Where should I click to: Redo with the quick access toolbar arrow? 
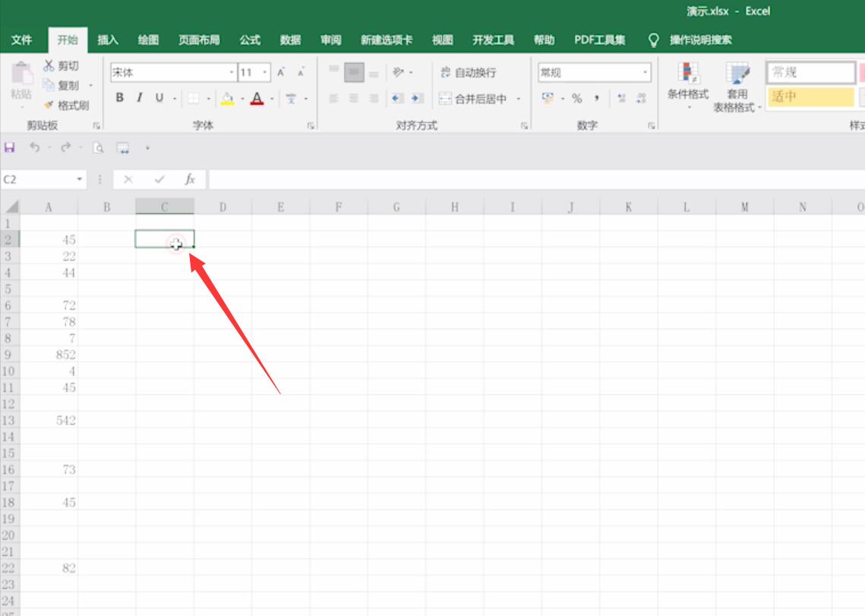[65, 147]
